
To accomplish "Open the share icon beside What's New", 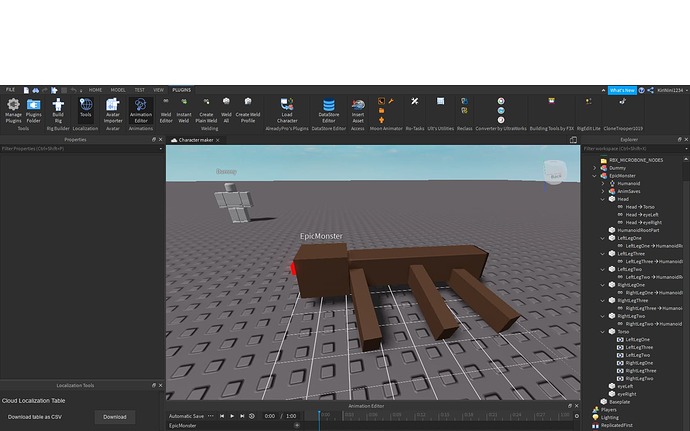I will pyautogui.click(x=650, y=90).
